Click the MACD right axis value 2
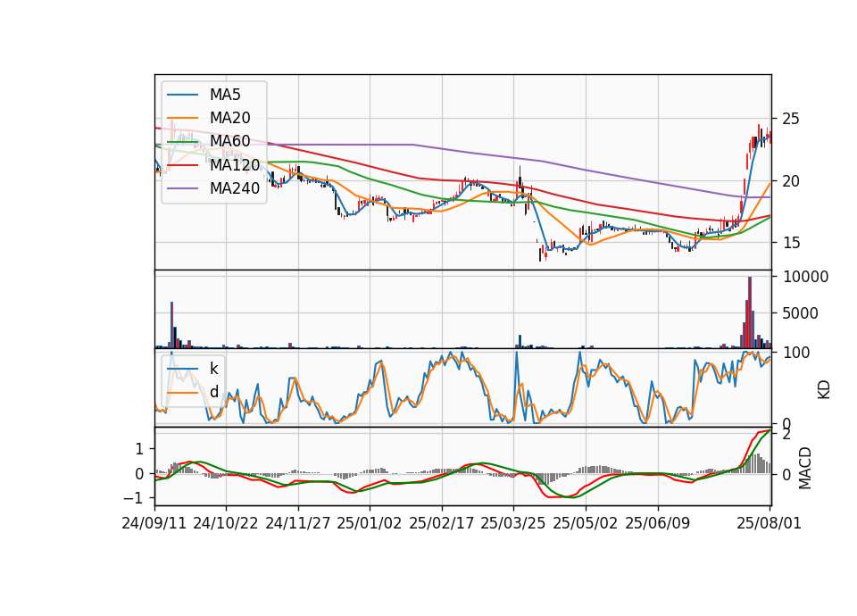This screenshot has width=857, height=616. pyautogui.click(x=786, y=435)
